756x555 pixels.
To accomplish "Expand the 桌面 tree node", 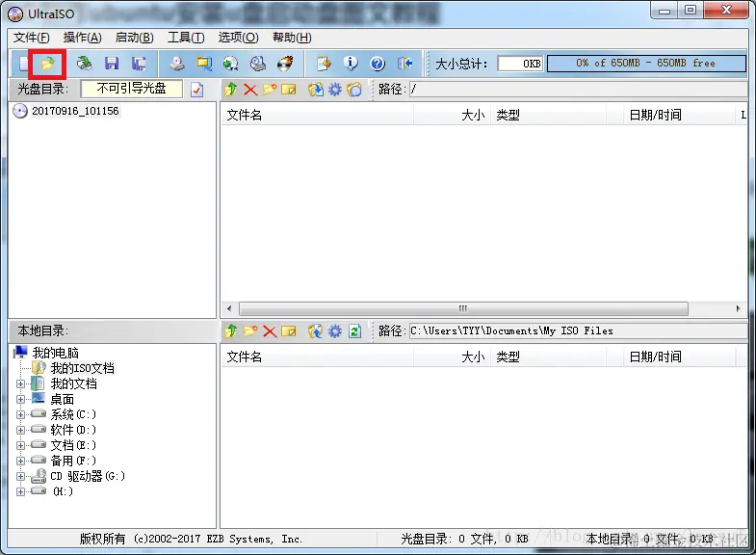I will click(20, 399).
